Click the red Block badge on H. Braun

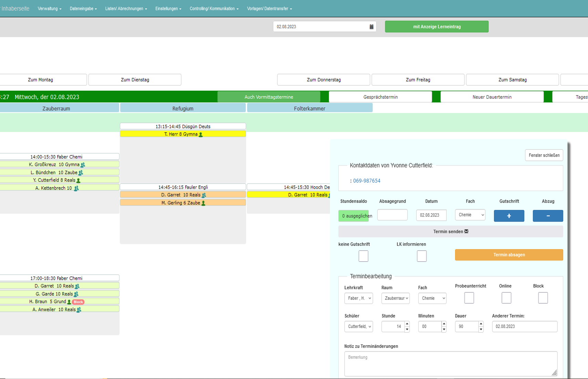coord(78,302)
